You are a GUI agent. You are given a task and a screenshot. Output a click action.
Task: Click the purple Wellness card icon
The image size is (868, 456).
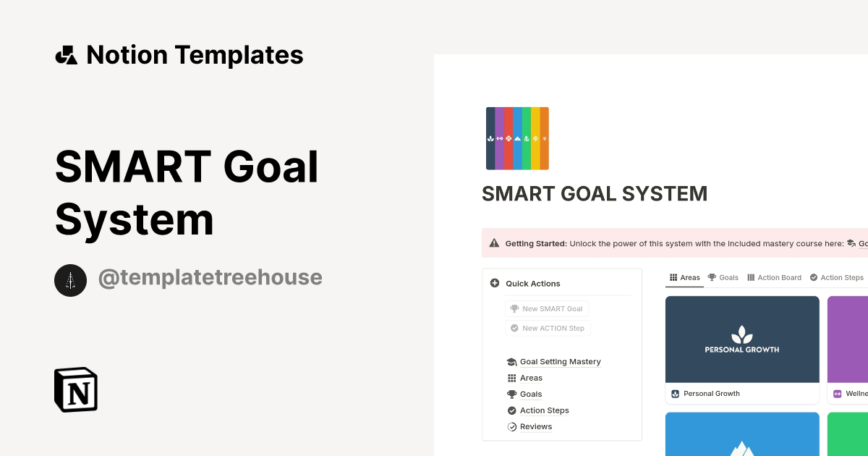[x=837, y=393]
